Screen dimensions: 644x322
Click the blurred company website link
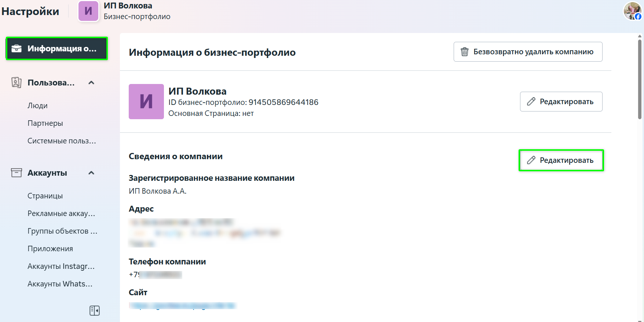point(182,305)
